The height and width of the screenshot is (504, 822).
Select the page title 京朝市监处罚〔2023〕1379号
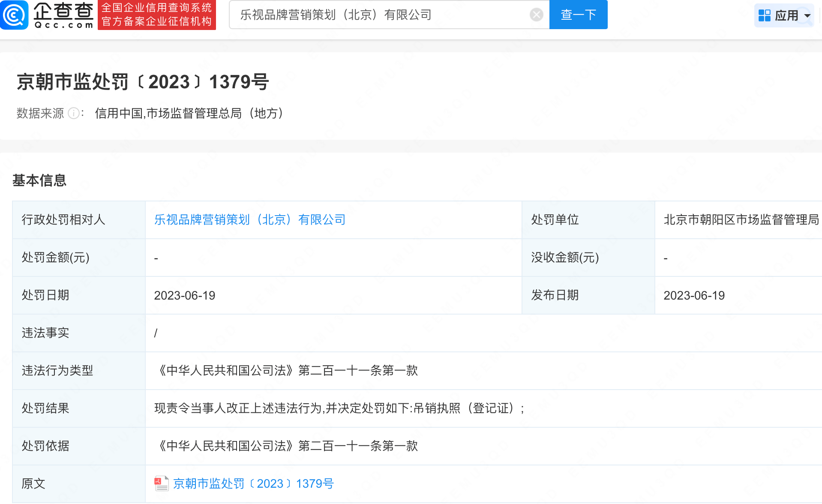pyautogui.click(x=143, y=82)
